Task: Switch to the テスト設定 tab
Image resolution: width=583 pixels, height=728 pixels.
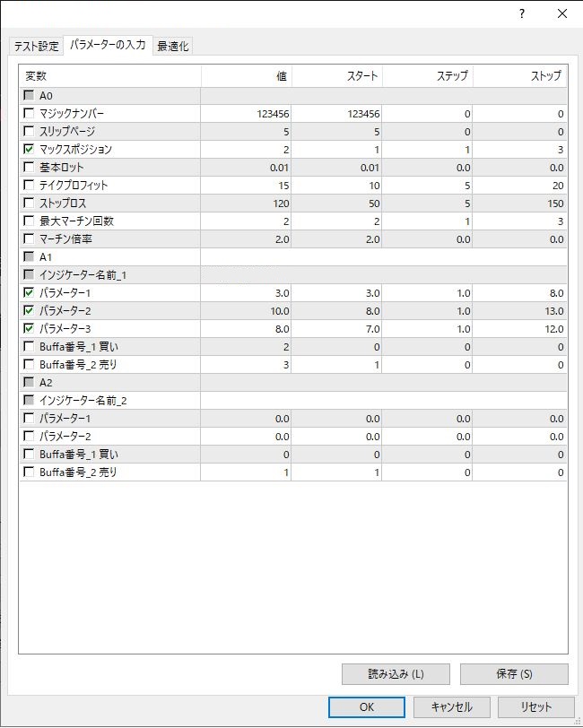Action: (x=36, y=47)
